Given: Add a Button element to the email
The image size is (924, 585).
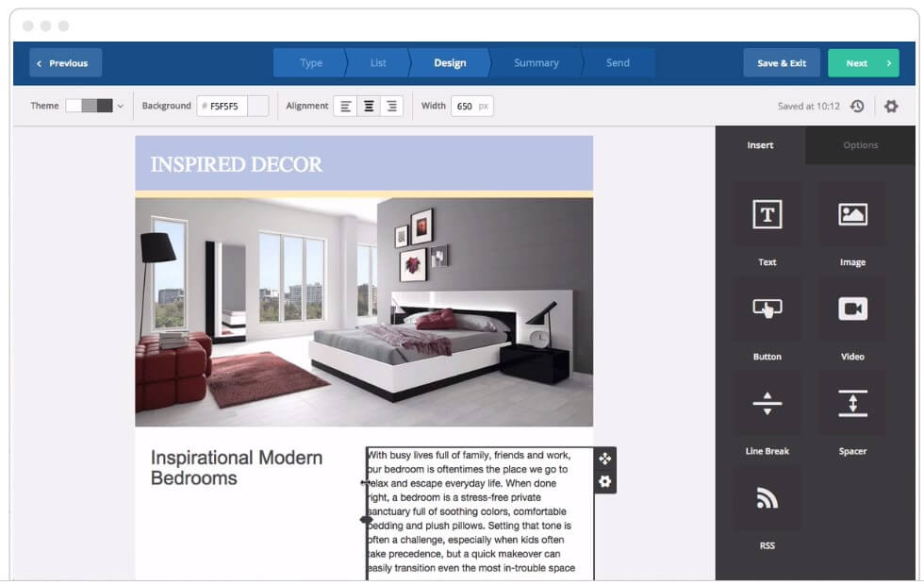Looking at the screenshot, I should pos(767,309).
